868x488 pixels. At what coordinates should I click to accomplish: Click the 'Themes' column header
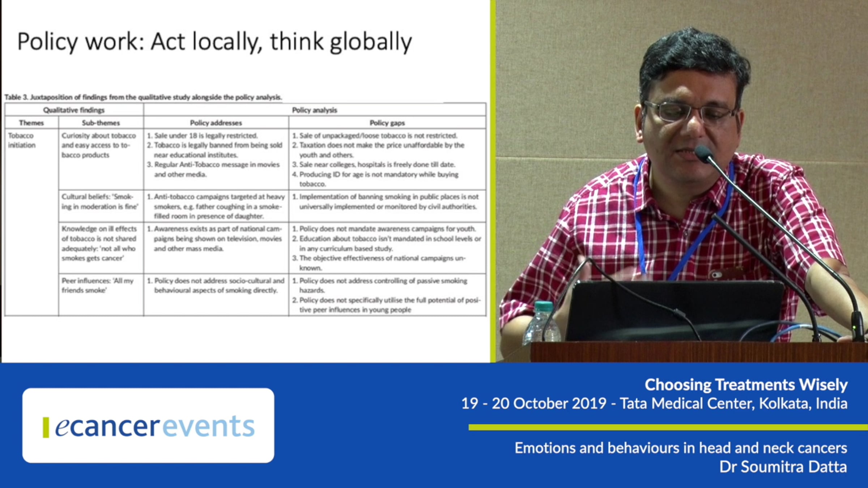pos(31,123)
